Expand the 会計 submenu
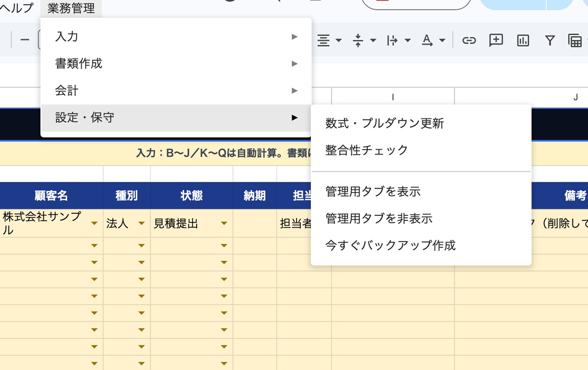Image resolution: width=588 pixels, height=370 pixels. [176, 91]
